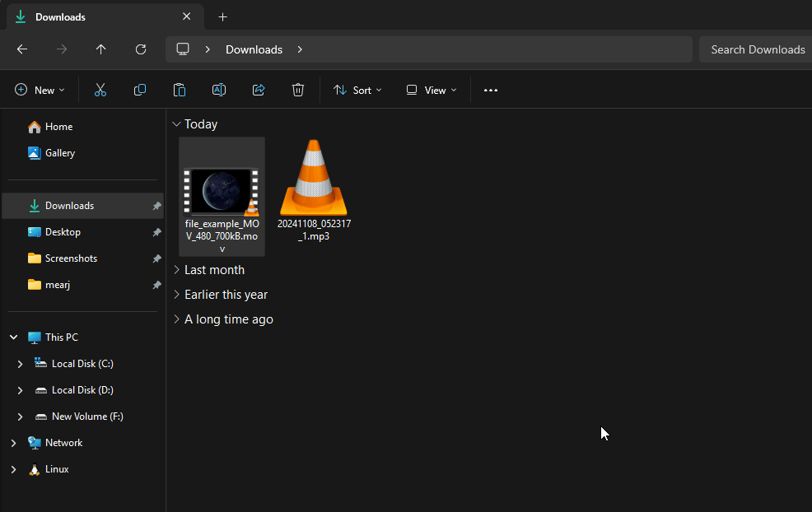Viewport: 812px width, 512px height.
Task: Expand Local Disk (D:) node
Action: [x=21, y=390]
